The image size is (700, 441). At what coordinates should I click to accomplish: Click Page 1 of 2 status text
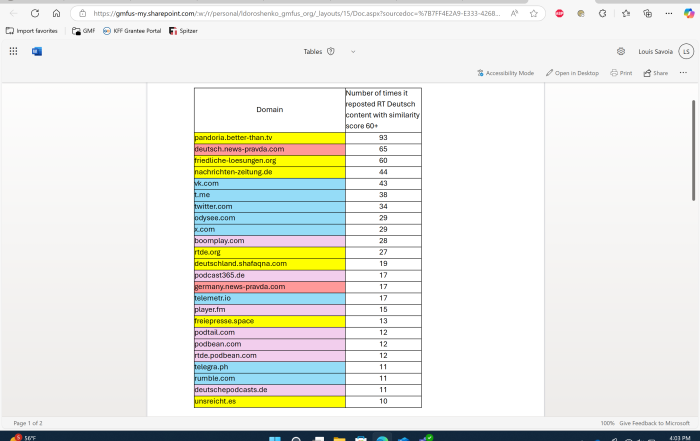tap(28, 423)
